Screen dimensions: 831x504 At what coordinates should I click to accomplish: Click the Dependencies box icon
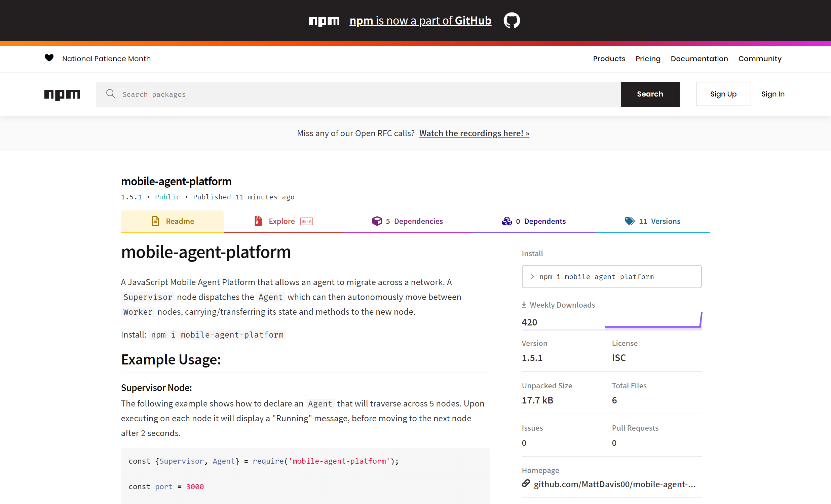click(x=377, y=221)
